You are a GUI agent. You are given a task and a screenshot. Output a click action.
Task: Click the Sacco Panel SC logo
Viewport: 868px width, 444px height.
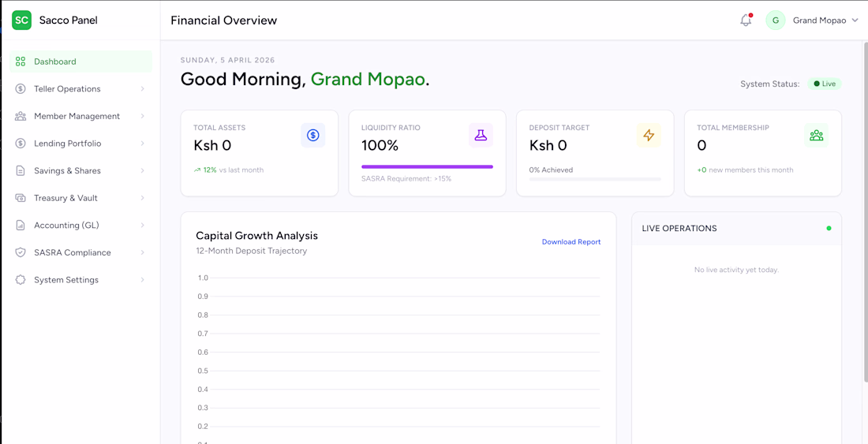tap(22, 21)
